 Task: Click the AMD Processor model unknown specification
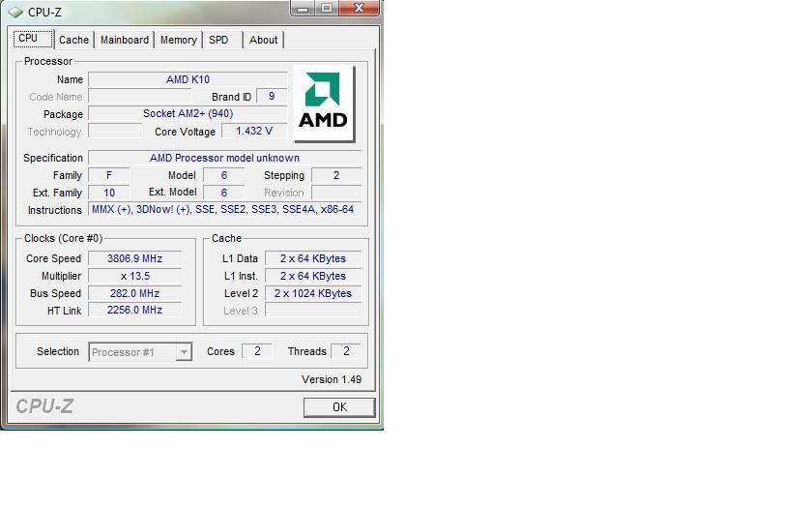pyautogui.click(x=224, y=158)
